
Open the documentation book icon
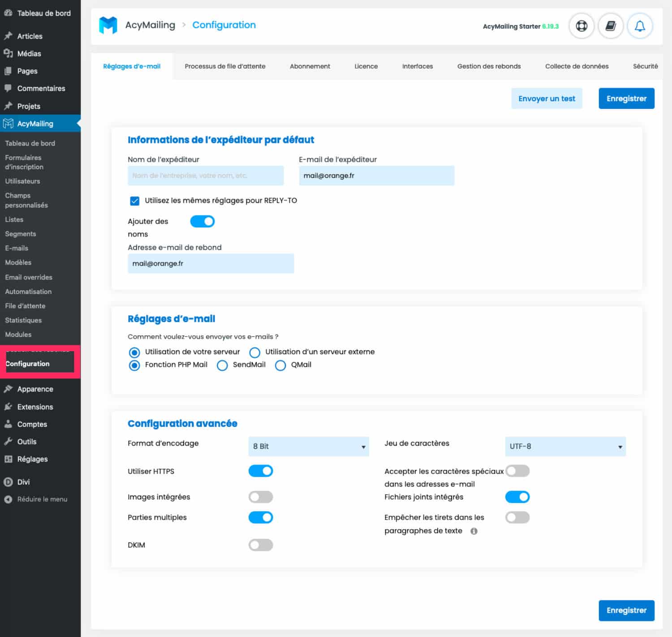coord(611,26)
